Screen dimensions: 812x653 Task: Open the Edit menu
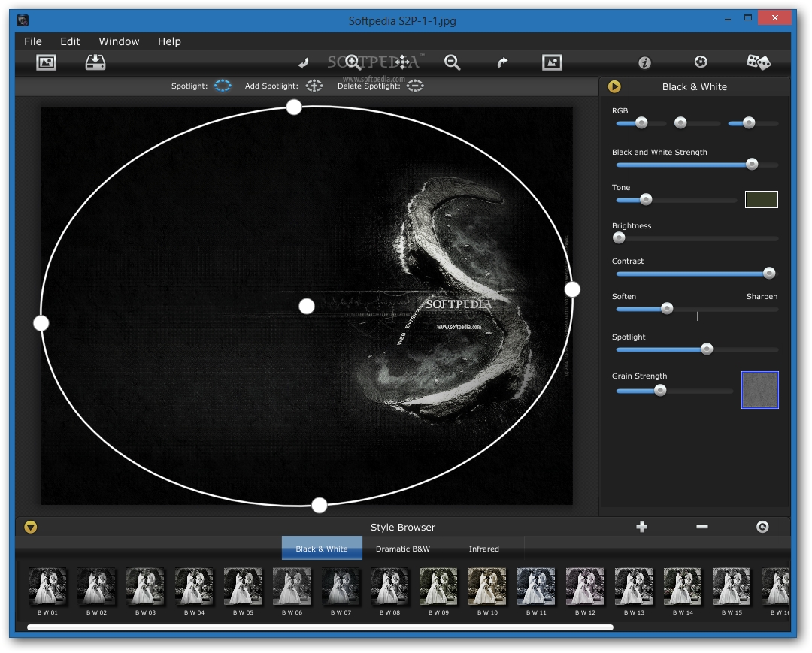point(70,41)
